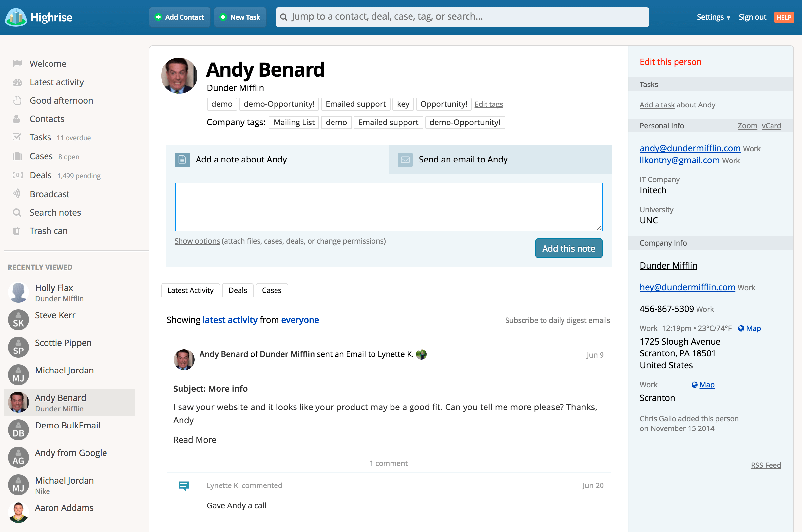Viewport: 802px width, 532px height.
Task: Click globe icon next to first Map link
Action: click(741, 328)
